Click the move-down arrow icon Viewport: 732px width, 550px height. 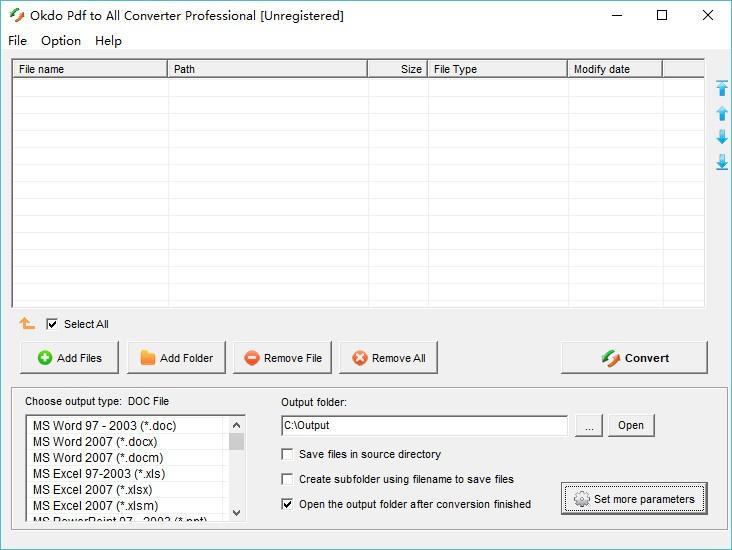[x=722, y=137]
